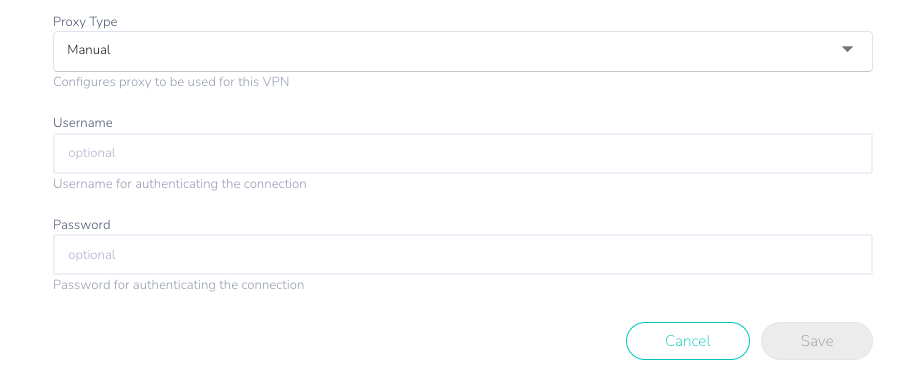
Task: Click the Cancel button
Action: (x=688, y=341)
